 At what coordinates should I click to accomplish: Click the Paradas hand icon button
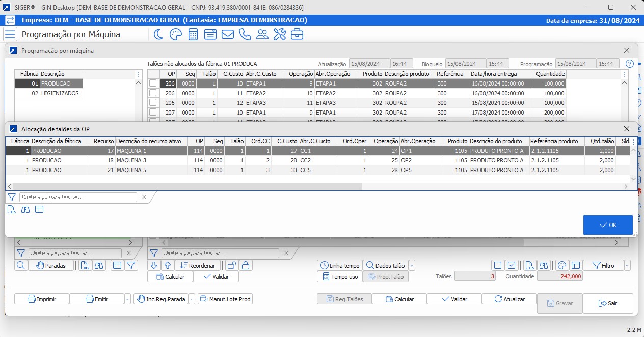[51, 265]
